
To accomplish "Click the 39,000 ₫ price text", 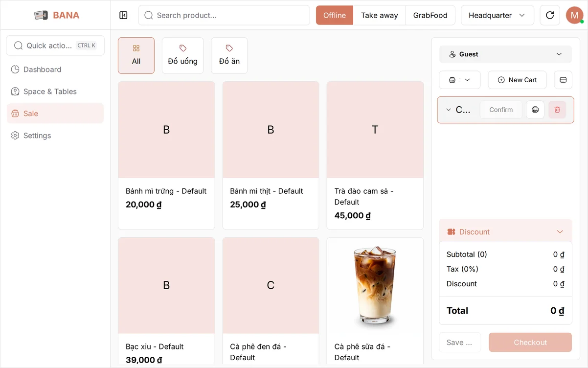I will [x=144, y=360].
